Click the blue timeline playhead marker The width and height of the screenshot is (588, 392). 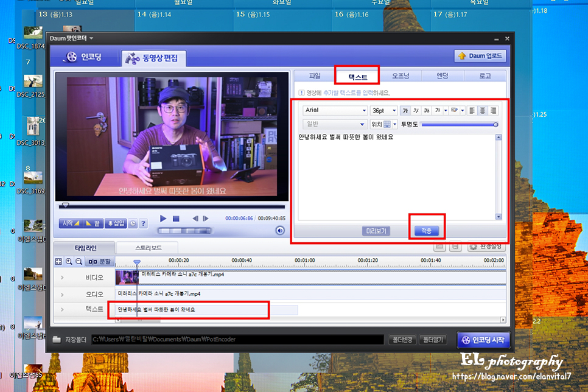click(x=137, y=262)
